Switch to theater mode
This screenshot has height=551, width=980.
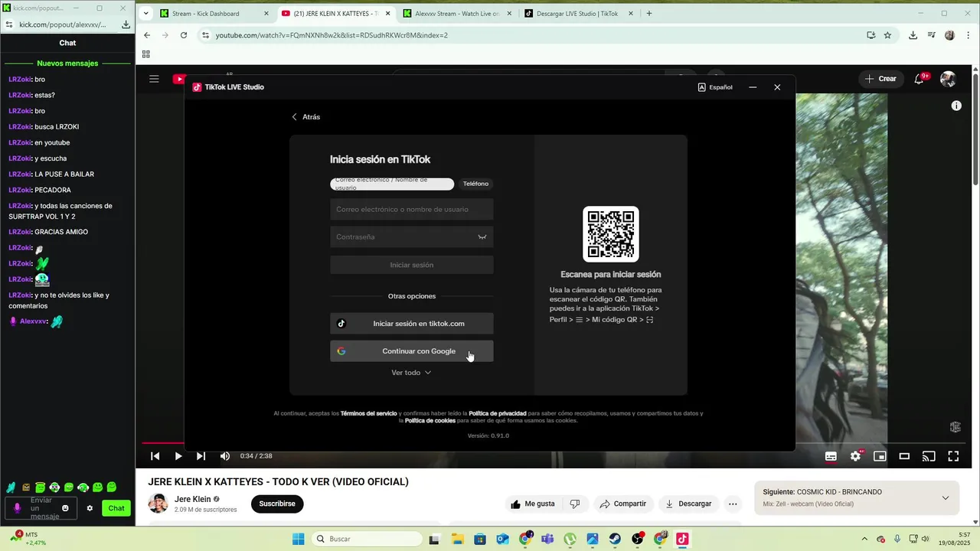[x=904, y=456]
